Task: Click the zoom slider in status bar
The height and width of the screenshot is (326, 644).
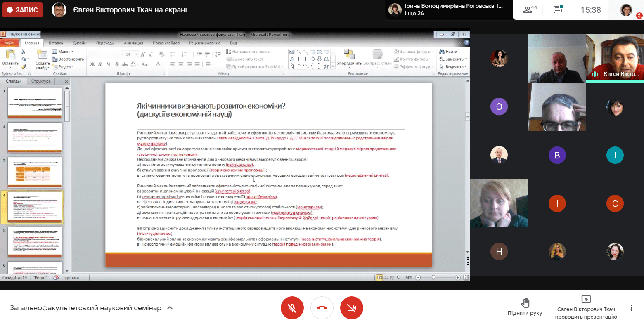Action: coord(433,278)
